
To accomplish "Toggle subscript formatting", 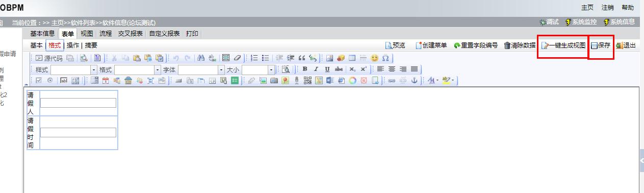I will (352, 69).
